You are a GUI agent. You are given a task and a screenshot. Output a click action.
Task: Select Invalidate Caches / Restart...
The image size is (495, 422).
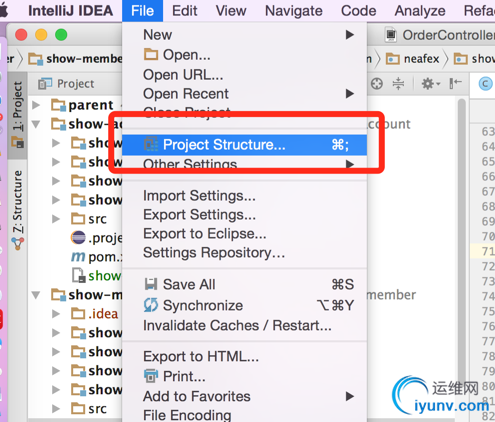[245, 325]
